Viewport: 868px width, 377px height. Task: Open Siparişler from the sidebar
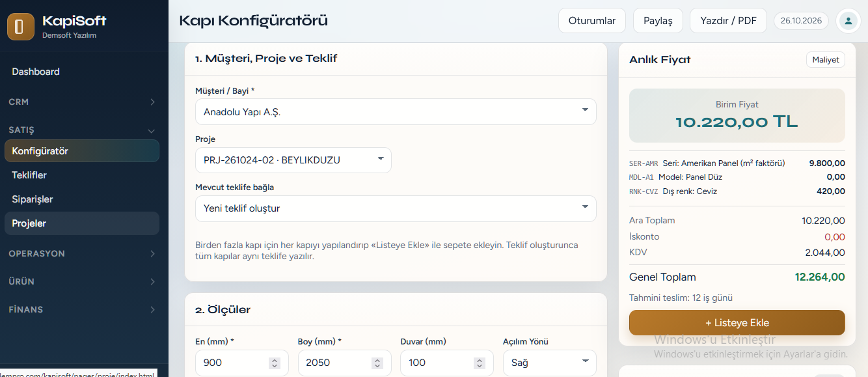(x=82, y=199)
